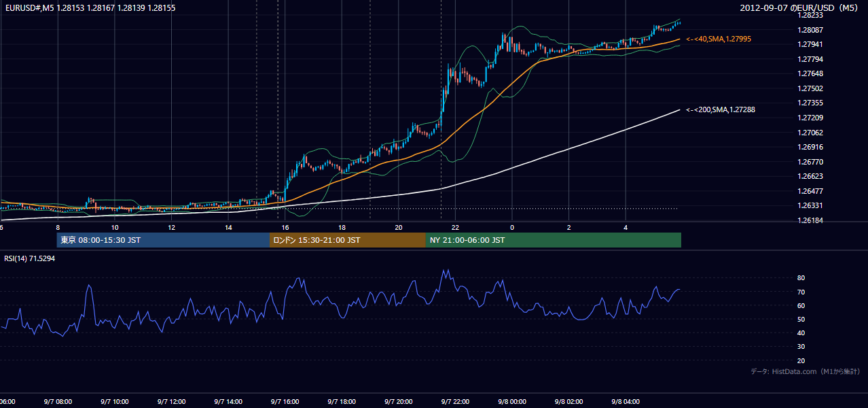Image resolution: width=868 pixels, height=408 pixels.
Task: Click the 40 SMA 1.27995 label
Action: [718, 39]
